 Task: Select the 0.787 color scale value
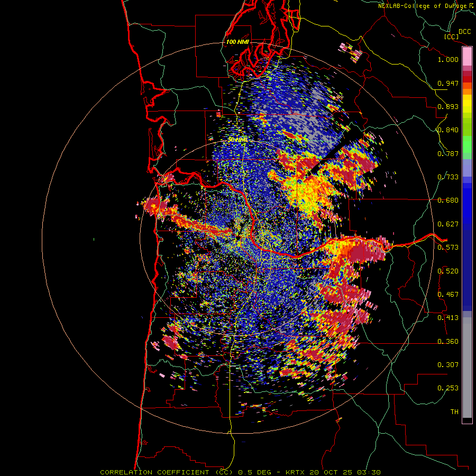click(448, 153)
